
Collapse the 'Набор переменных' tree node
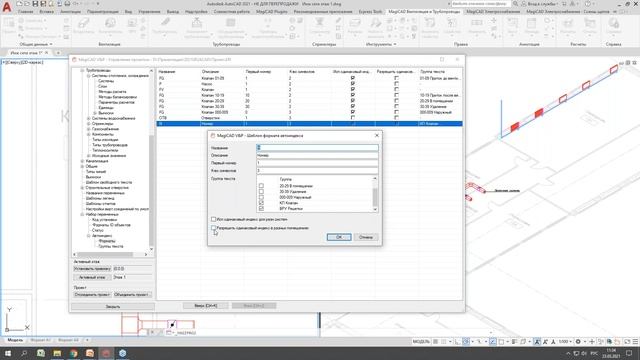[x=82, y=214]
